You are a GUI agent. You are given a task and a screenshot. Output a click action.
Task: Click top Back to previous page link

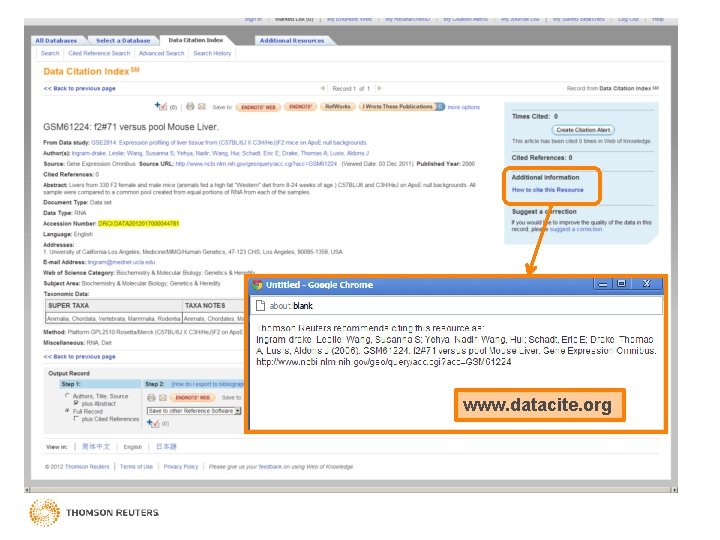click(79, 88)
